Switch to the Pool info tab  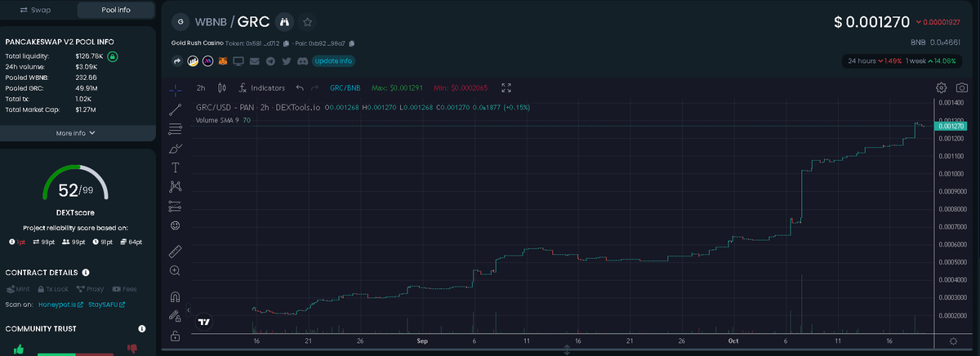tap(114, 10)
